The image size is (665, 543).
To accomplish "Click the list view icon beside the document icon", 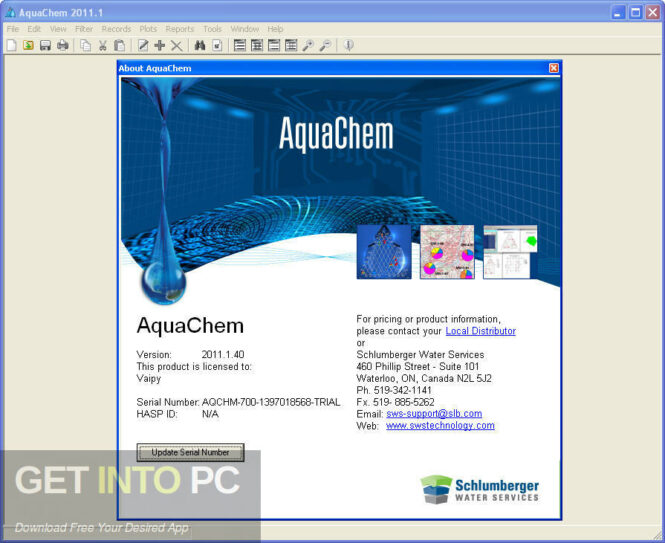I will [x=240, y=45].
